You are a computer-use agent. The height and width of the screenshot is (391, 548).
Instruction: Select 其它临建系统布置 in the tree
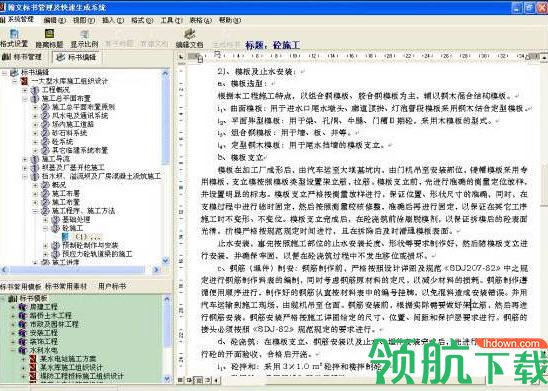[x=80, y=150]
